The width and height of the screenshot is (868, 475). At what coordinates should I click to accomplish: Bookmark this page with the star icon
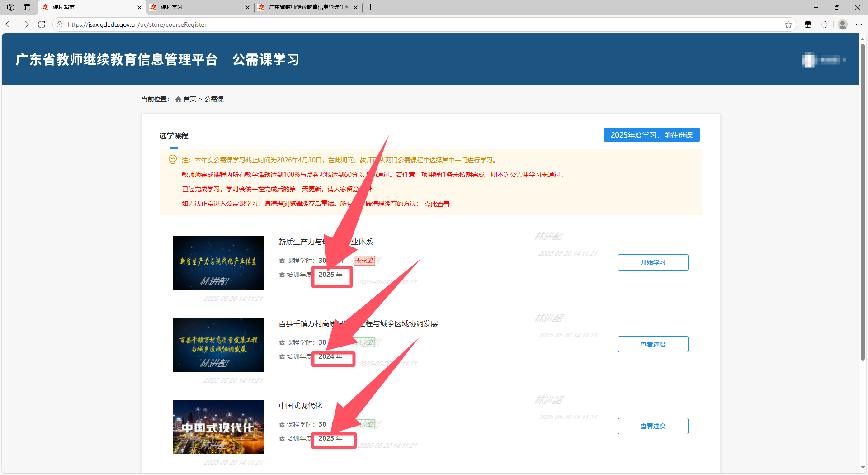tap(788, 24)
